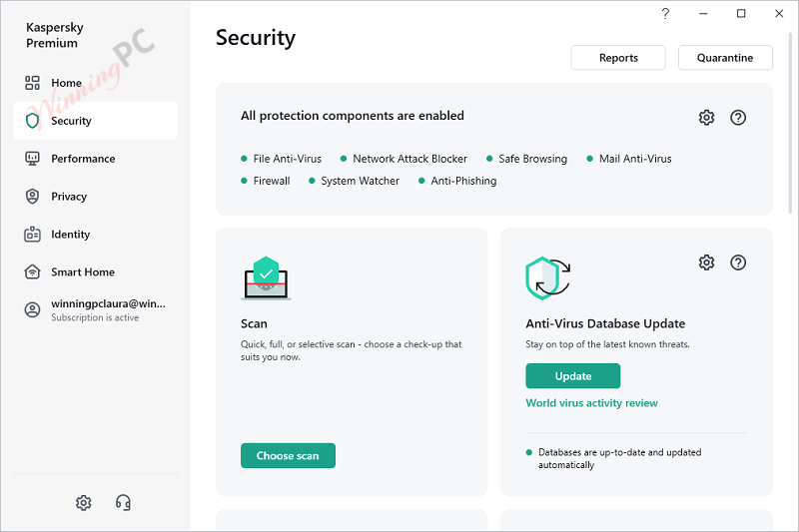Open protection components settings gear
The width and height of the screenshot is (799, 532).
(x=706, y=118)
